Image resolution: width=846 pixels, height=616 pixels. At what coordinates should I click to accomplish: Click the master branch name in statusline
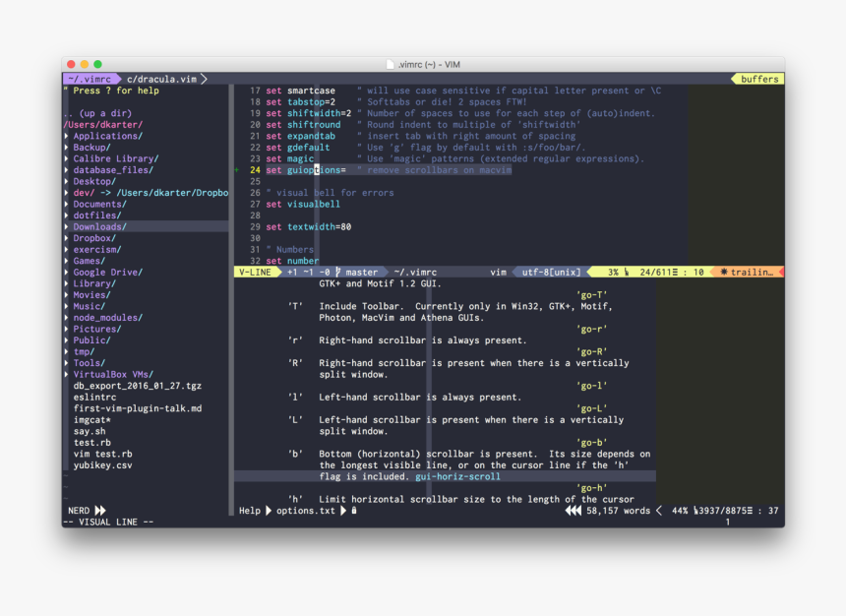(361, 273)
